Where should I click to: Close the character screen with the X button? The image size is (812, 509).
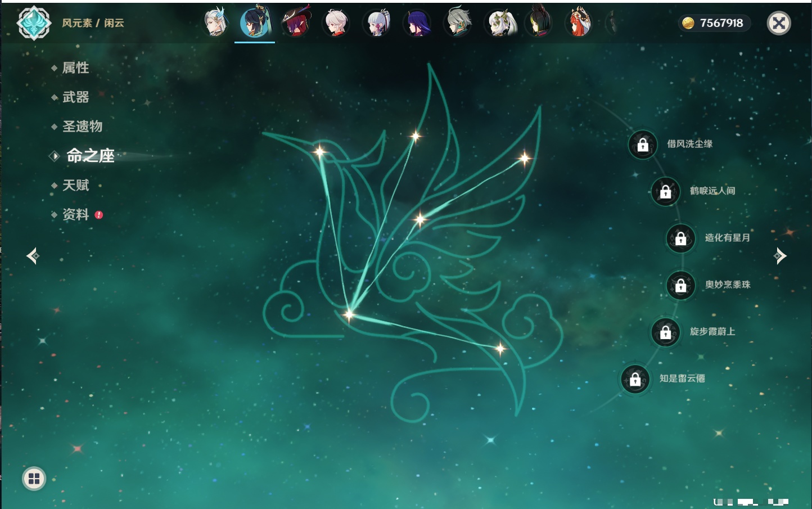click(x=779, y=23)
